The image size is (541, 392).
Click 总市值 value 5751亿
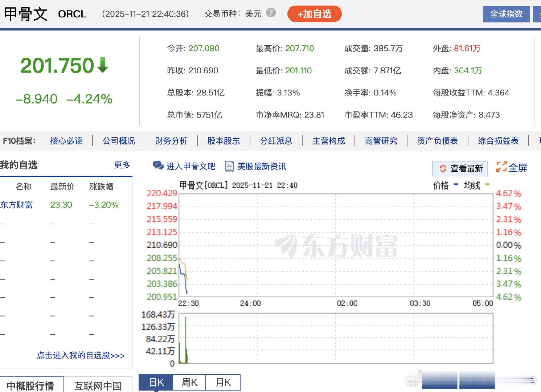209,115
